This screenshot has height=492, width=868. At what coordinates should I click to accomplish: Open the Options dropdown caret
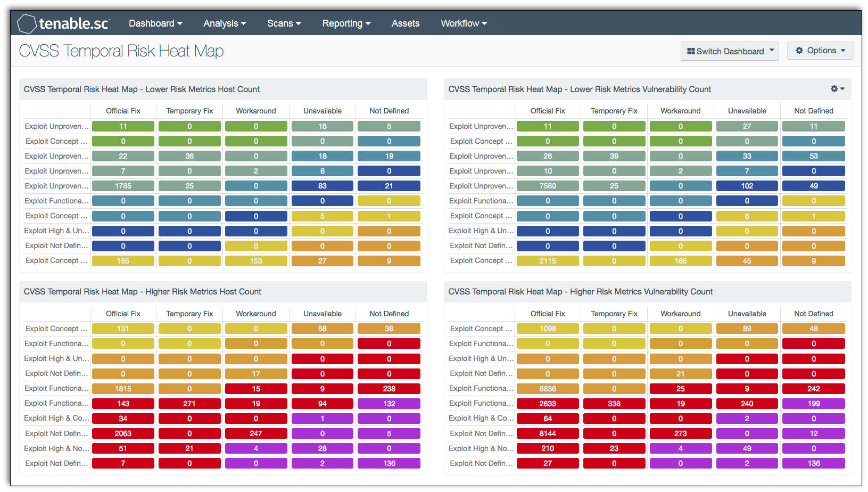843,50
